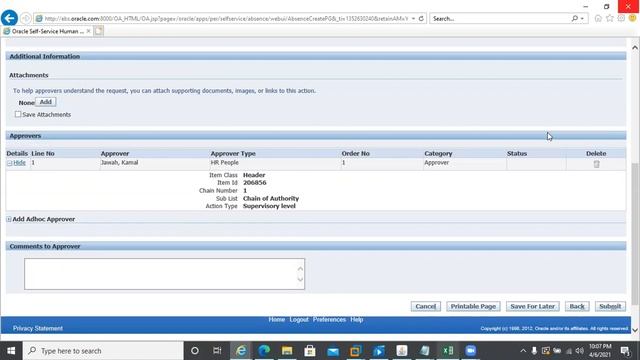Click the 'Order No' column header
This screenshot has height=360, width=640.
point(356,153)
